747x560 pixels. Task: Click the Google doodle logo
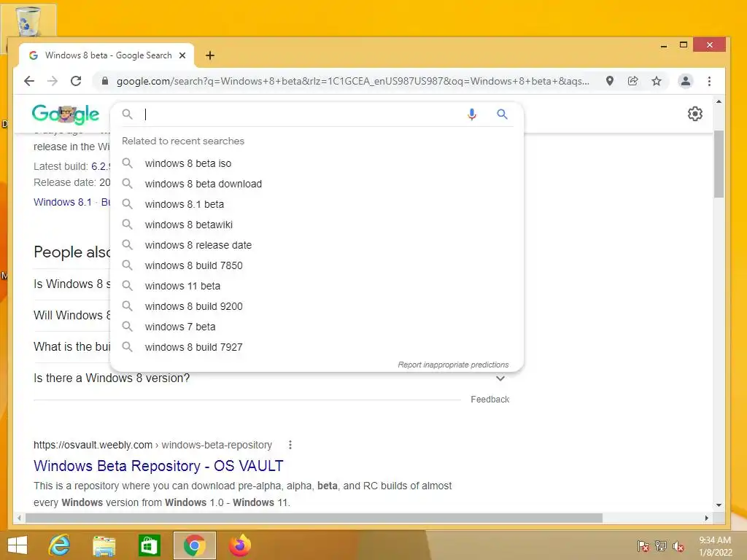pos(66,114)
